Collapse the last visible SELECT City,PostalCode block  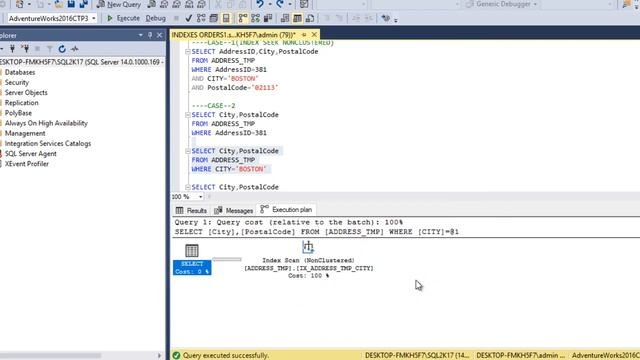(x=188, y=187)
